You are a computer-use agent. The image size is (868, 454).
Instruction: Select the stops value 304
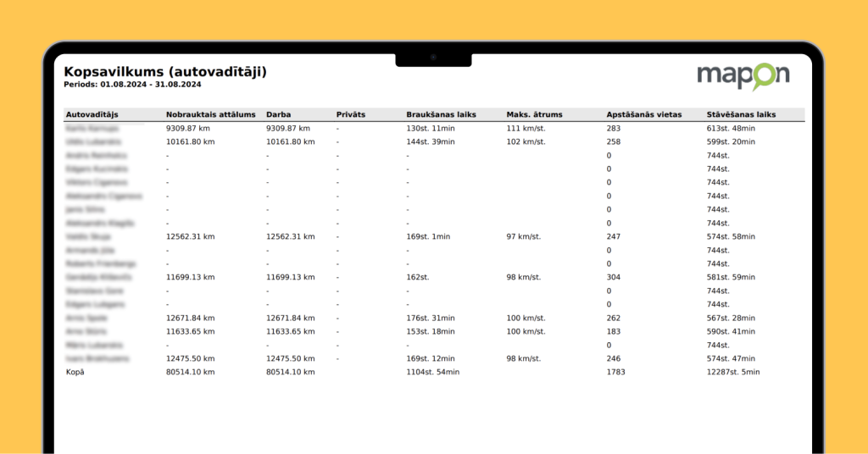614,277
